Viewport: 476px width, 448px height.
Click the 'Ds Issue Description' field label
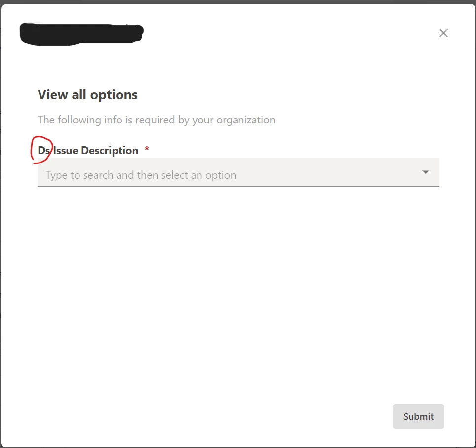point(88,150)
